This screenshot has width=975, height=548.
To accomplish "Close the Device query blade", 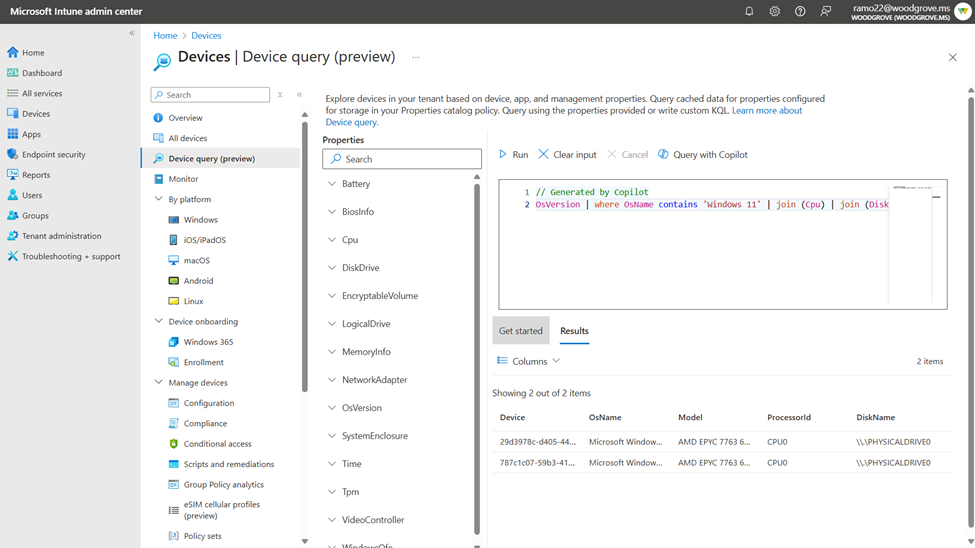I will click(953, 57).
